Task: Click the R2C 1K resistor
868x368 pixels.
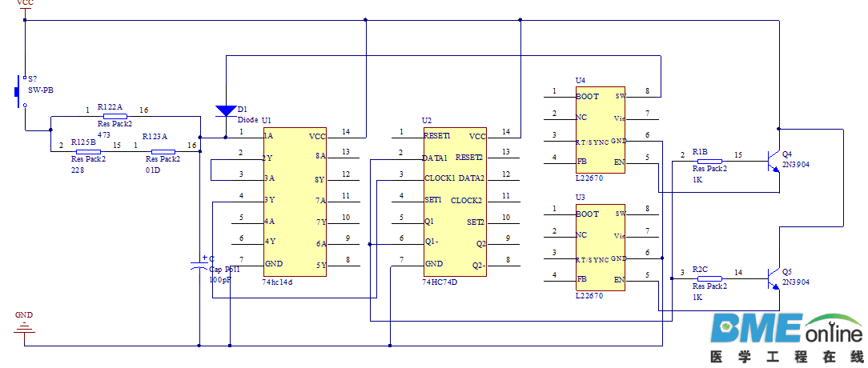Action: click(x=709, y=278)
